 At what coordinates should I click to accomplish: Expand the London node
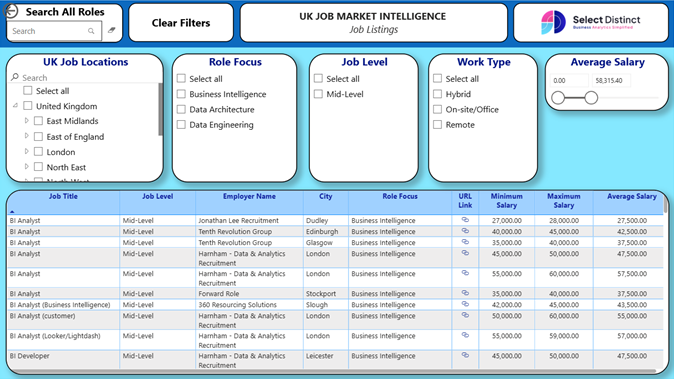click(26, 151)
